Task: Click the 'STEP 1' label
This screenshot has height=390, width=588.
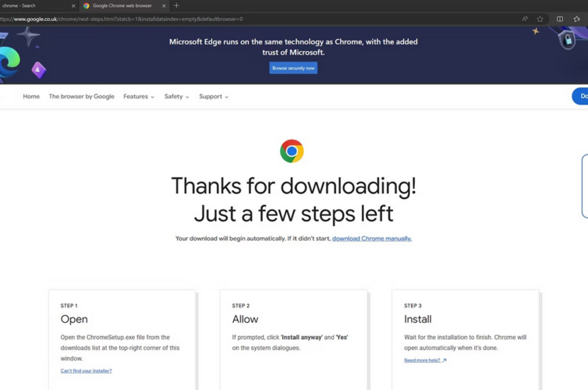Action: tap(69, 306)
